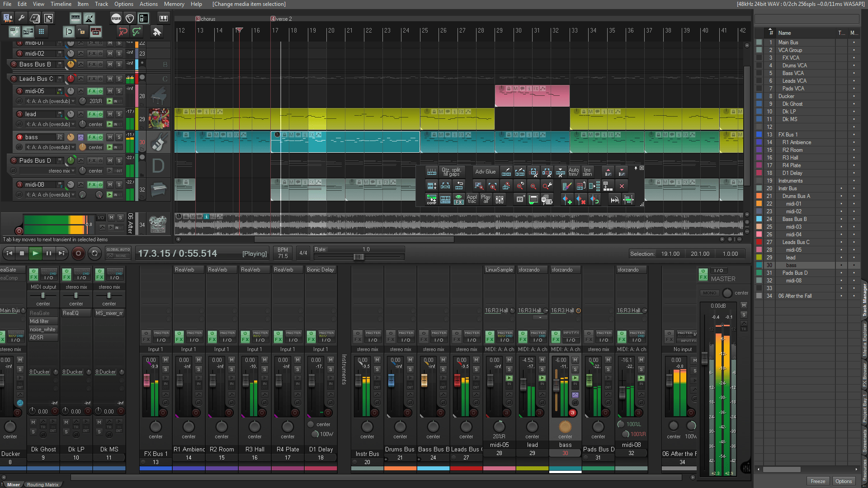Click the wrench settings toolbar icon

pos(21,19)
